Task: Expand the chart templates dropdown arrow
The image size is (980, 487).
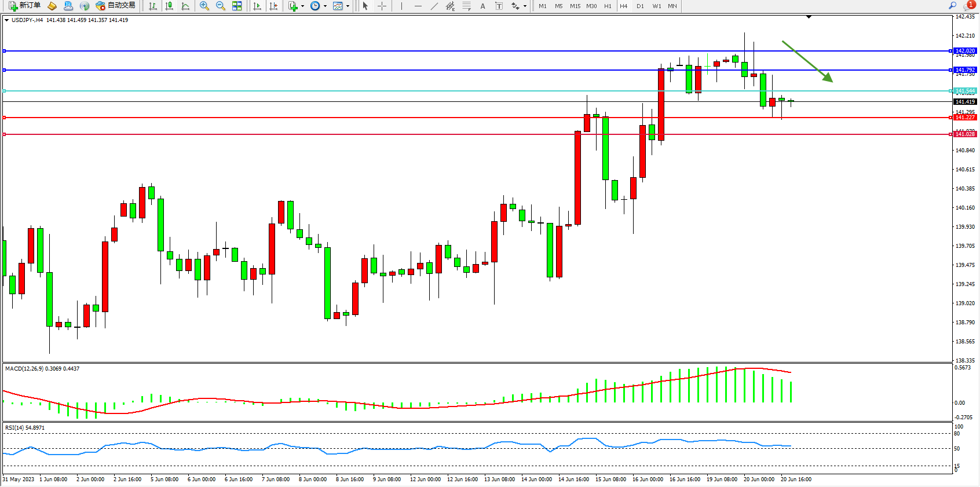Action: coord(348,6)
